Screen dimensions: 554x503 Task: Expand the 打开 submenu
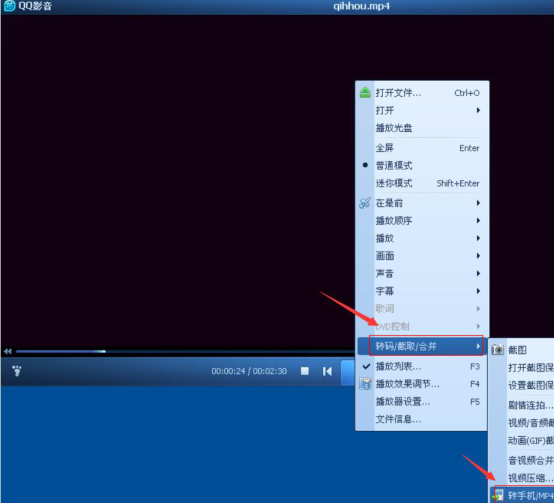tap(423, 110)
